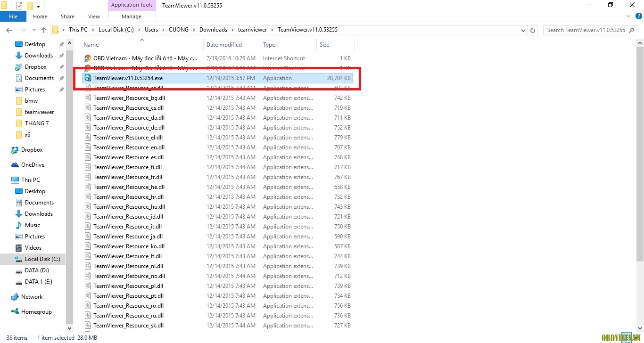Click Downloads in the address breadcrumb
The height and width of the screenshot is (343, 644).
pos(213,30)
